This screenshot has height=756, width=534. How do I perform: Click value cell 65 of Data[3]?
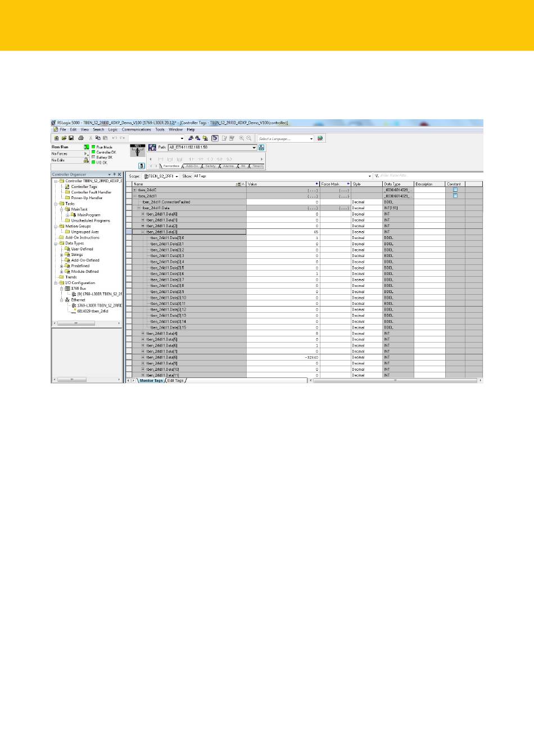283,232
